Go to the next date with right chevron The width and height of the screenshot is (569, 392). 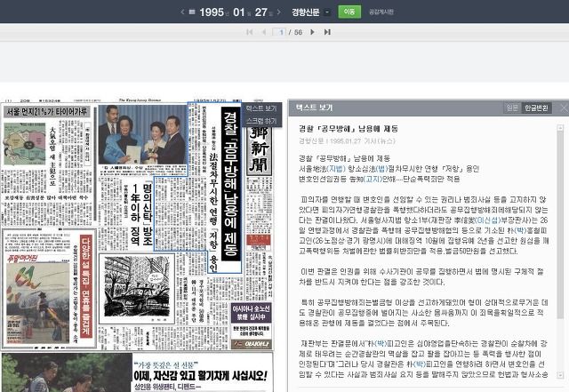(x=278, y=12)
